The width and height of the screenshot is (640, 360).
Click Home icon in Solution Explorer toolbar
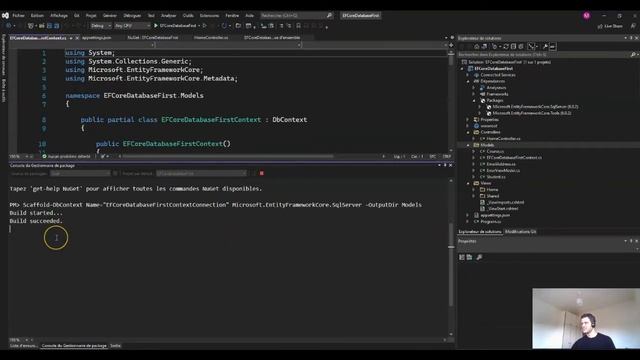pyautogui.click(x=476, y=47)
